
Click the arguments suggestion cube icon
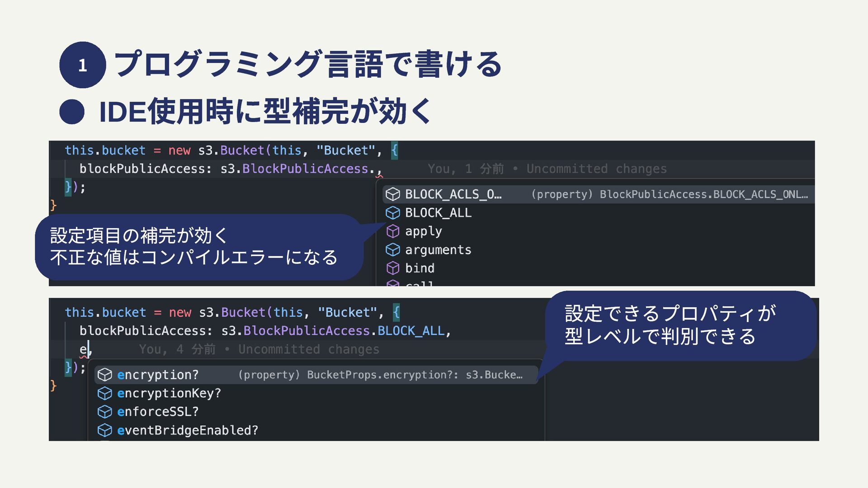pyautogui.click(x=392, y=250)
